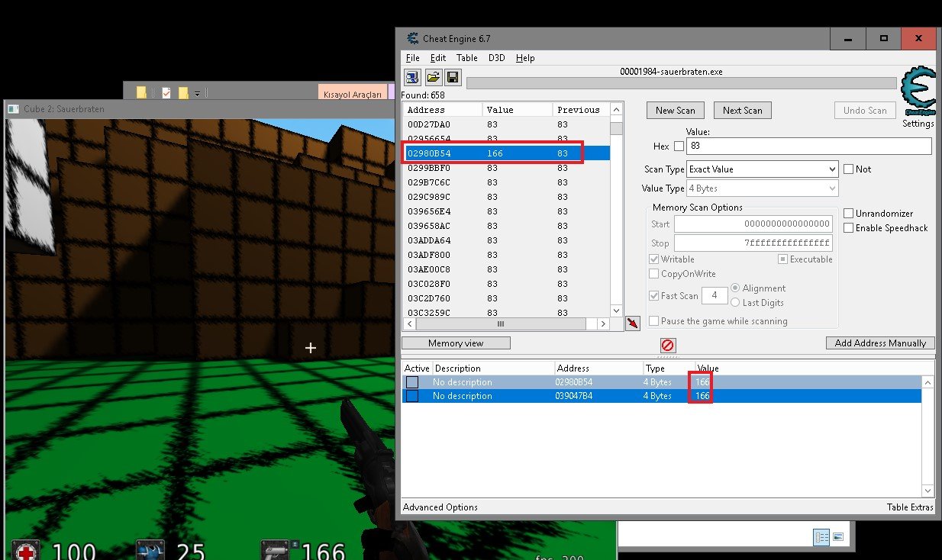The image size is (942, 560).
Task: Click address 039047B4 in address table
Action: 574,396
